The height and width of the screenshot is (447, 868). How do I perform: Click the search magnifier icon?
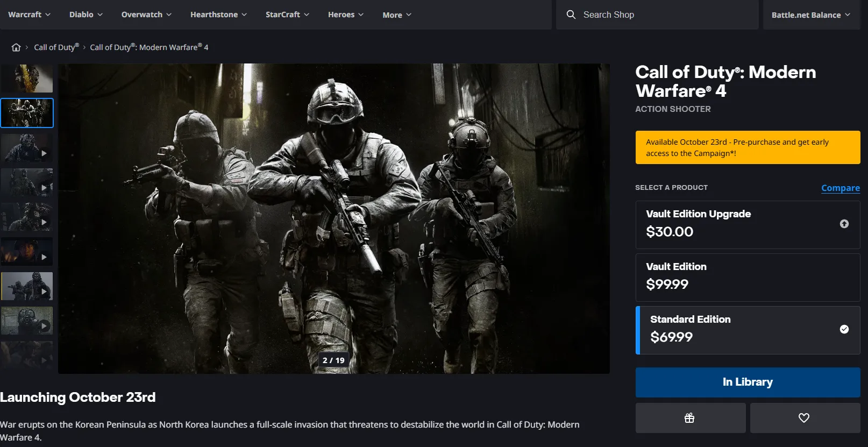571,15
